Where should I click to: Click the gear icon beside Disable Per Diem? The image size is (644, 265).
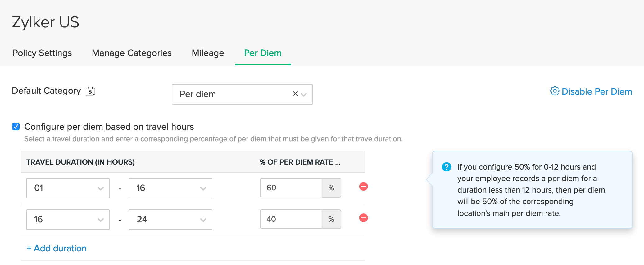click(555, 91)
